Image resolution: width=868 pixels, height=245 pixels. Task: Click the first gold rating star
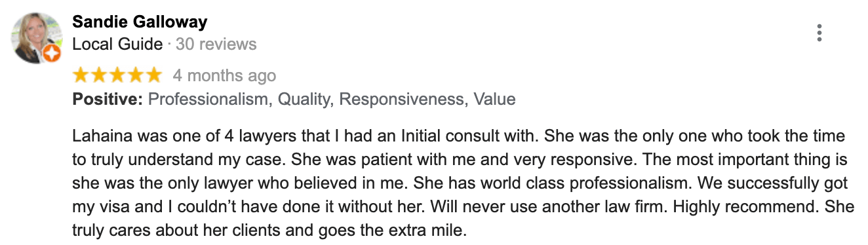pos(81,75)
